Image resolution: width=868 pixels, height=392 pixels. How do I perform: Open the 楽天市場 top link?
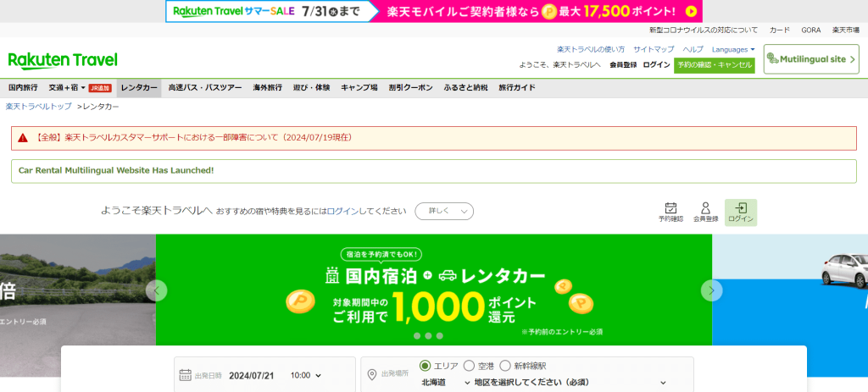846,30
